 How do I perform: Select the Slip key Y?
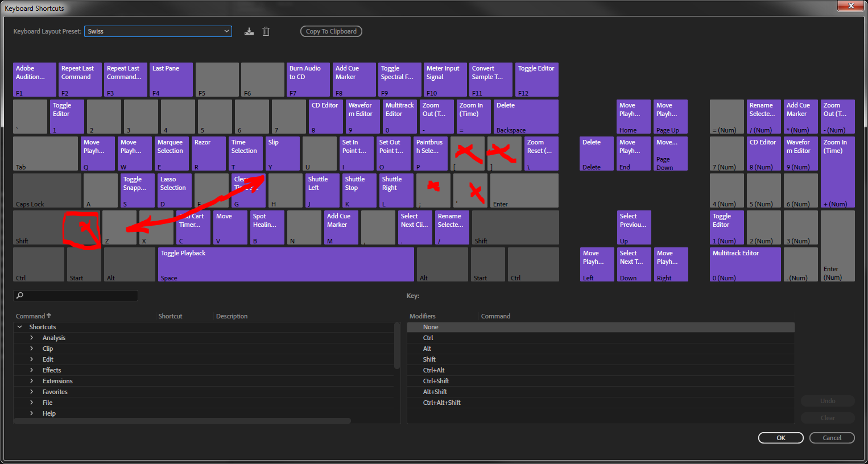pos(282,153)
